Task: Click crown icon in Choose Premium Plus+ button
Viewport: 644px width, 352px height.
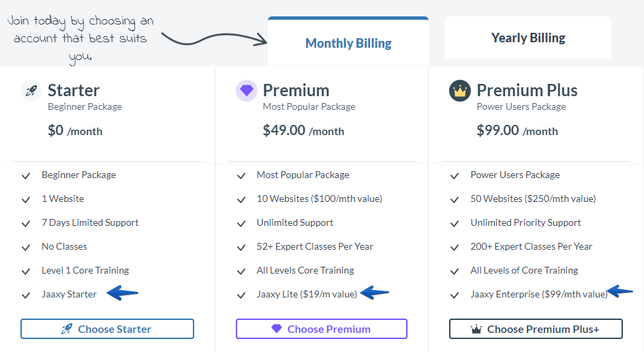Action: 476,329
